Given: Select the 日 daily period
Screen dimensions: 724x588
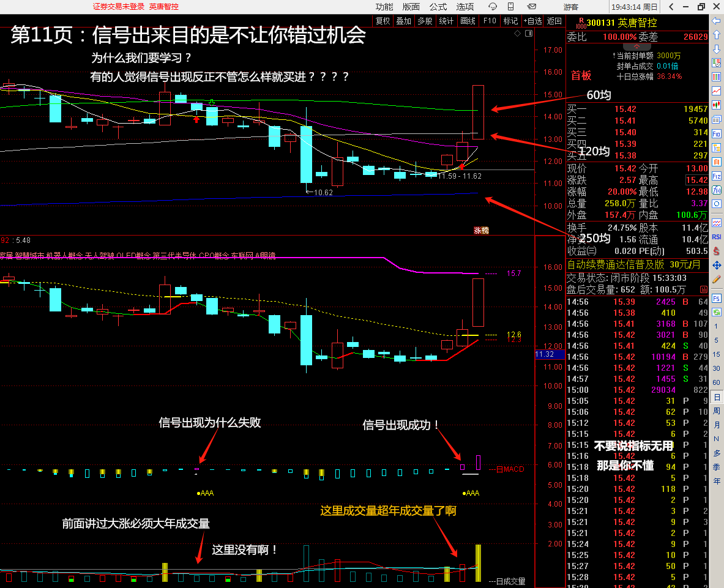Looking at the screenshot, I should 716,397.
